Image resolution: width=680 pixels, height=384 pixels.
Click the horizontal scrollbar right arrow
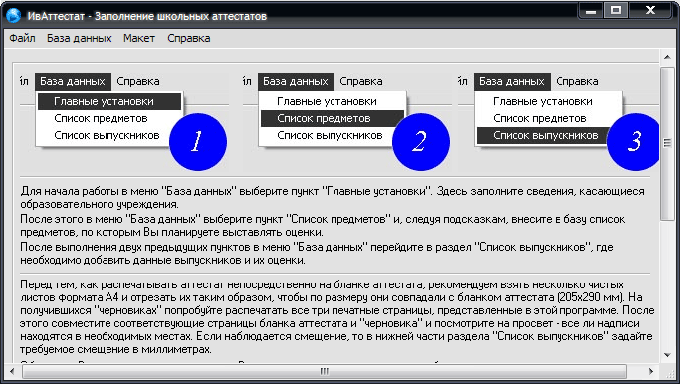coord(651,371)
